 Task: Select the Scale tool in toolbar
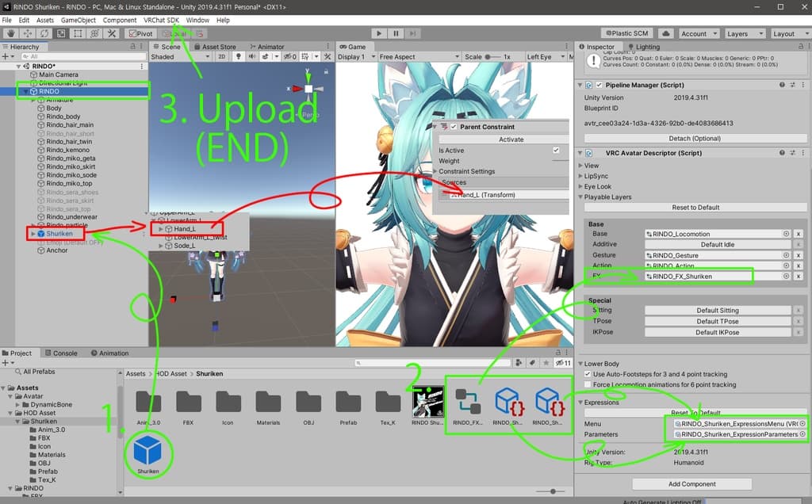click(61, 33)
